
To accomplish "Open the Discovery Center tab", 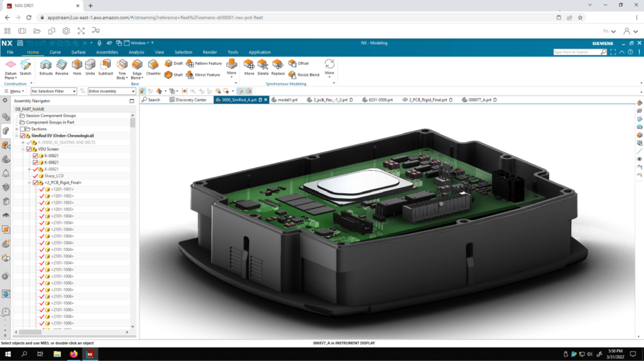I will (190, 100).
